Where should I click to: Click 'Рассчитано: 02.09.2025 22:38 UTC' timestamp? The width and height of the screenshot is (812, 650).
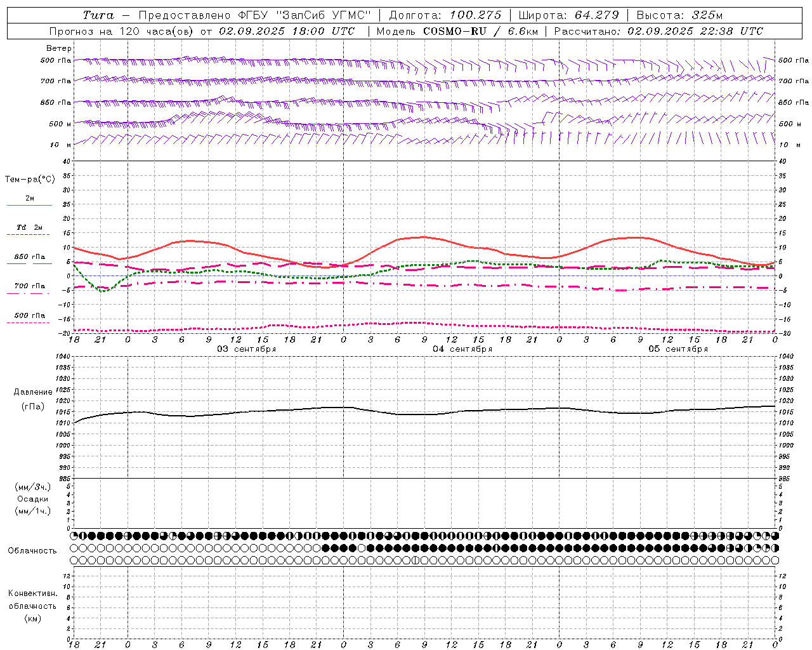click(x=658, y=31)
